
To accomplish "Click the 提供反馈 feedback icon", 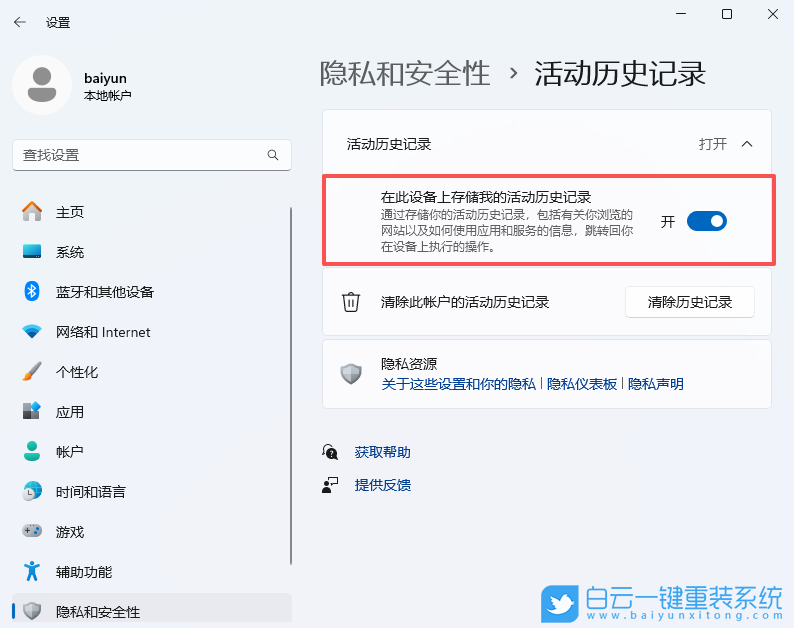I will coord(330,485).
